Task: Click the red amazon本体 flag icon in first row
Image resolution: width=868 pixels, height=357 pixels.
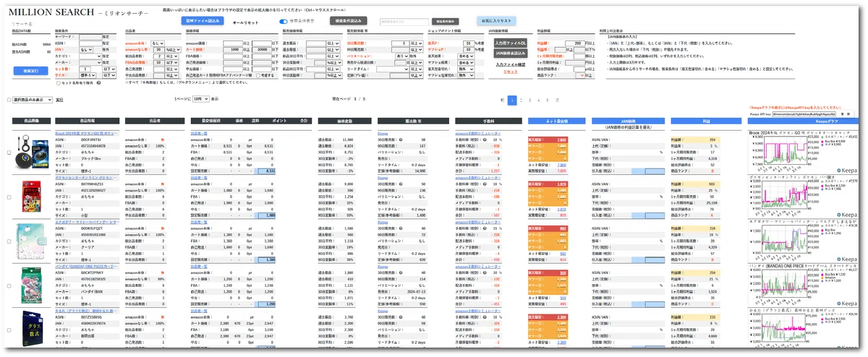Action: click(x=162, y=140)
